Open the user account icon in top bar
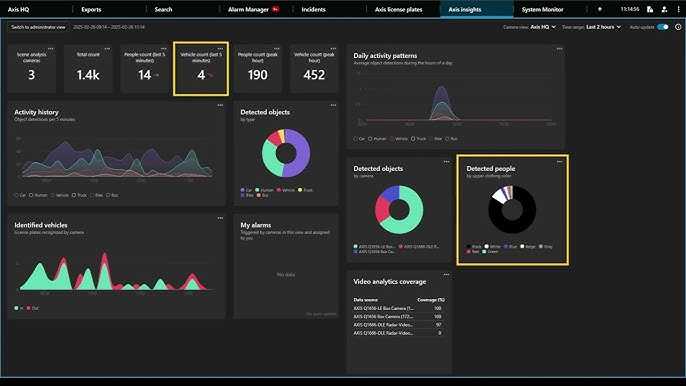Viewport: 686px width, 386px height. 664,9
